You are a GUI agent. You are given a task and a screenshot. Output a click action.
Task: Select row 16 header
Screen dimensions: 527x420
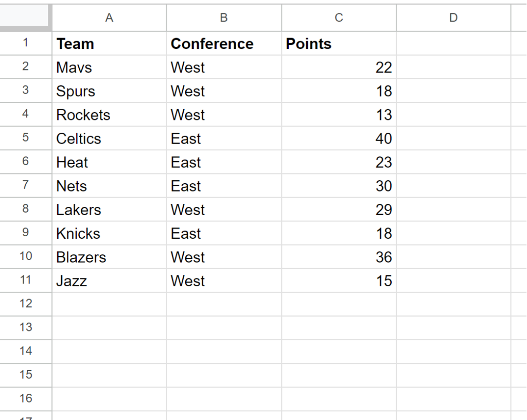(x=26, y=399)
